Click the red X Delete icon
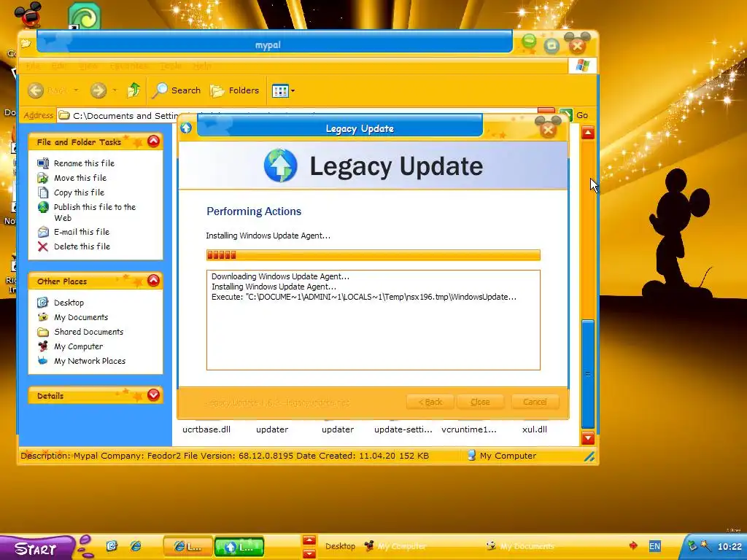The height and width of the screenshot is (560, 747). click(x=43, y=246)
